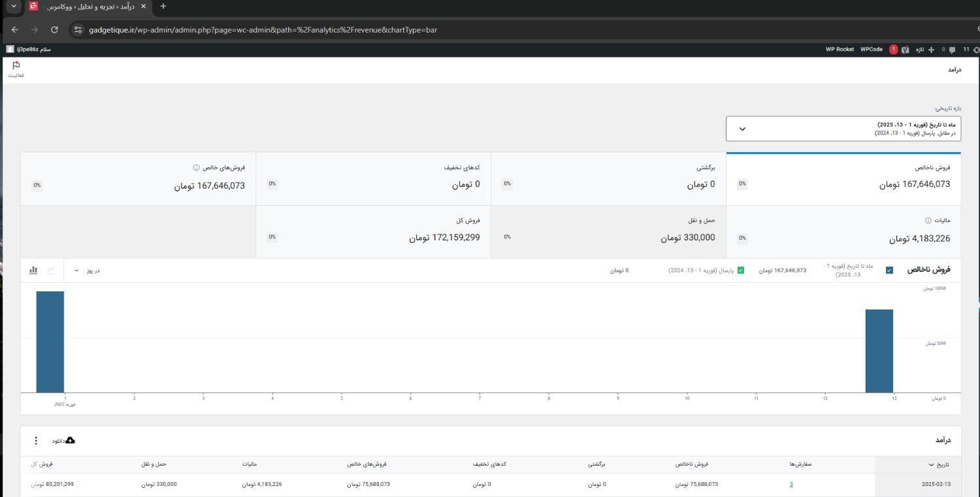Expand the date range picker dropdown
The image size is (980, 497).
843,129
